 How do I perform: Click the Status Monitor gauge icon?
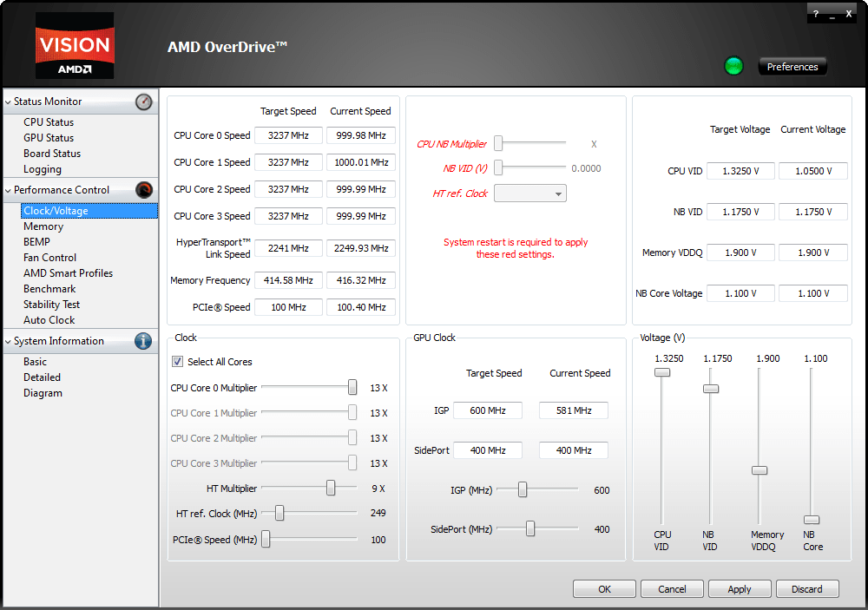[x=143, y=102]
